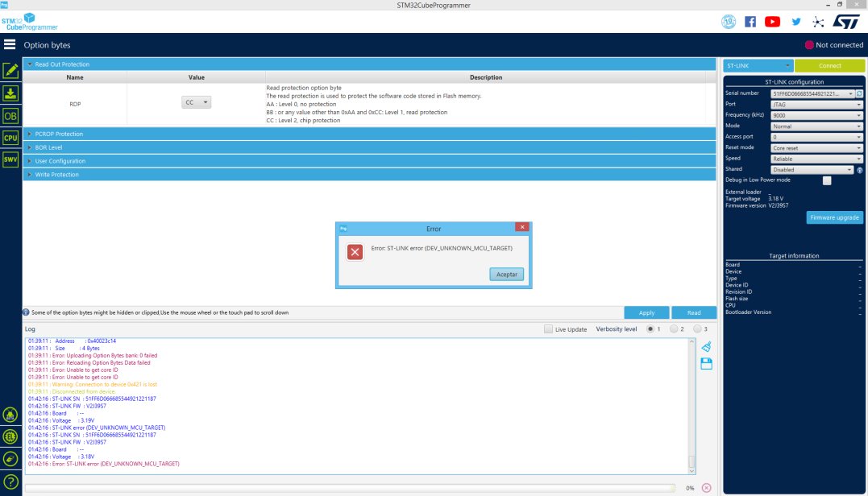Click the red error icon in dialog
Viewport: 868px width, 496px height.
pos(355,252)
